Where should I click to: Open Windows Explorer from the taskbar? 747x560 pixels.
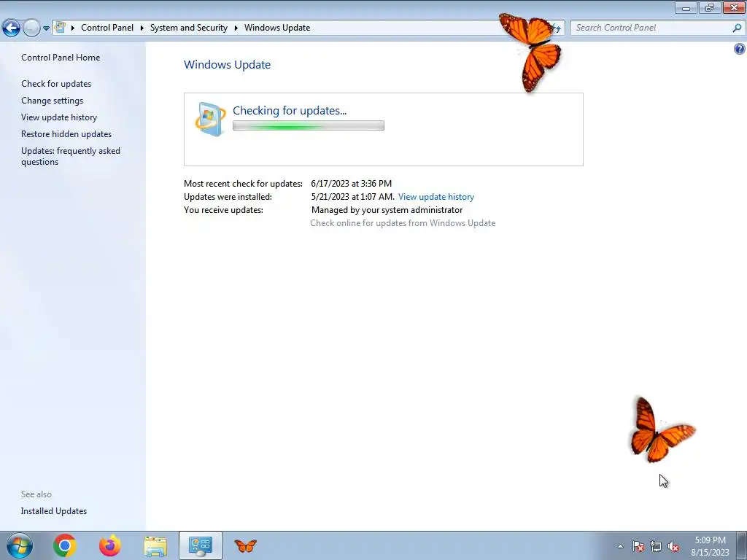(155, 546)
